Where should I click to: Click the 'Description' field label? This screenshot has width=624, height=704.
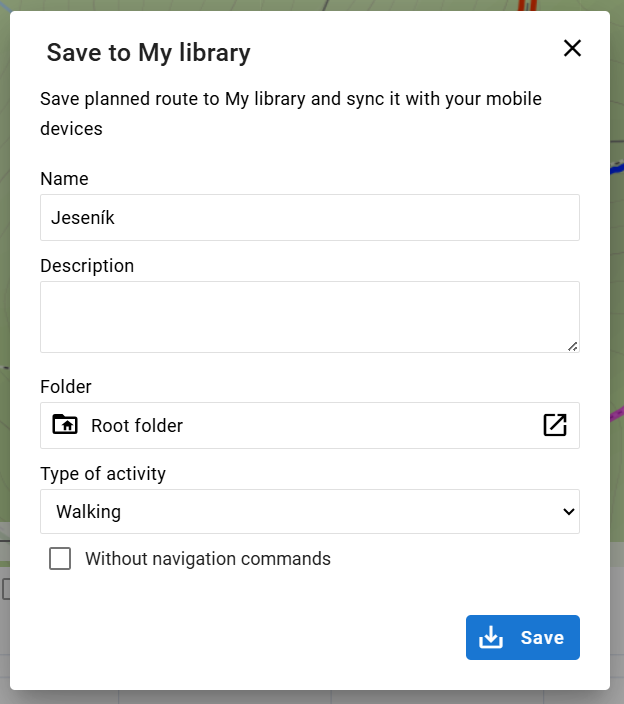click(x=87, y=266)
